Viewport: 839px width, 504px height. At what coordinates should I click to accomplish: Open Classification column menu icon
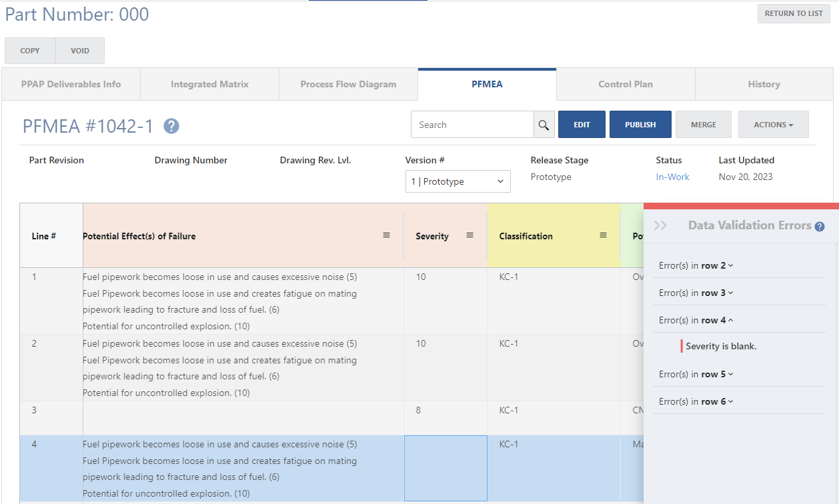(603, 235)
